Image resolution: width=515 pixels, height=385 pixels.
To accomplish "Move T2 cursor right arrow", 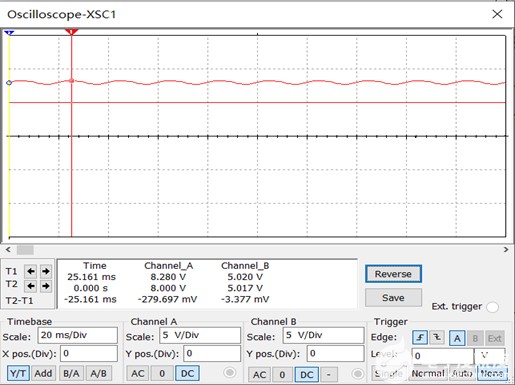I will [46, 286].
